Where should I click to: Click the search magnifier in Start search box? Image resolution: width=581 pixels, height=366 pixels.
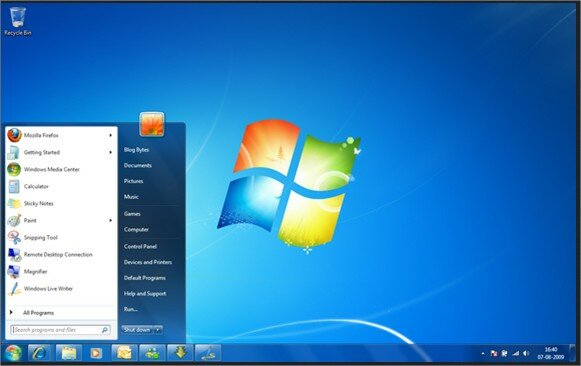point(105,330)
